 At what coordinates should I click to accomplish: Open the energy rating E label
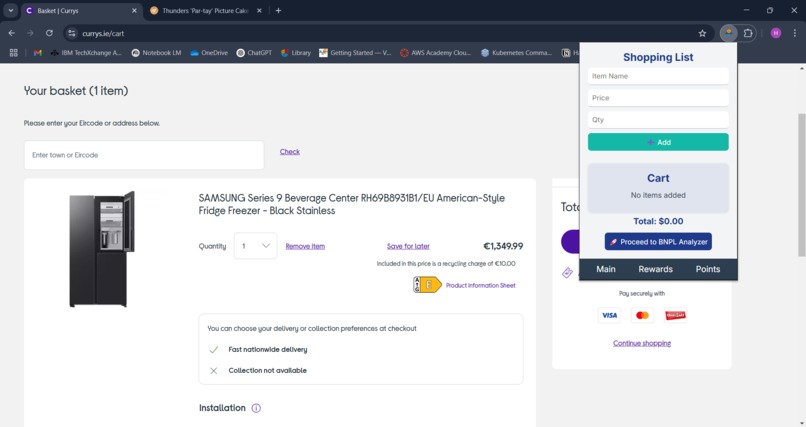click(x=427, y=285)
